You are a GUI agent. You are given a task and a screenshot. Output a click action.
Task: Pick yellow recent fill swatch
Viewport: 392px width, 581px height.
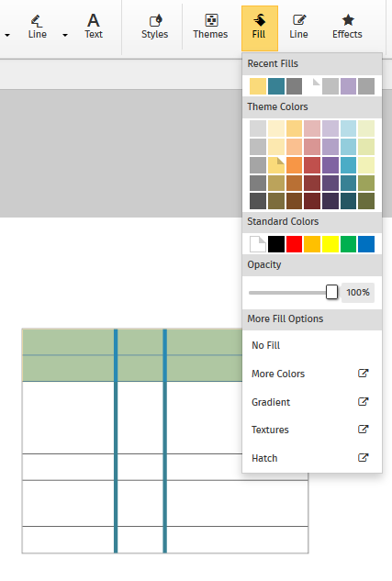258,86
